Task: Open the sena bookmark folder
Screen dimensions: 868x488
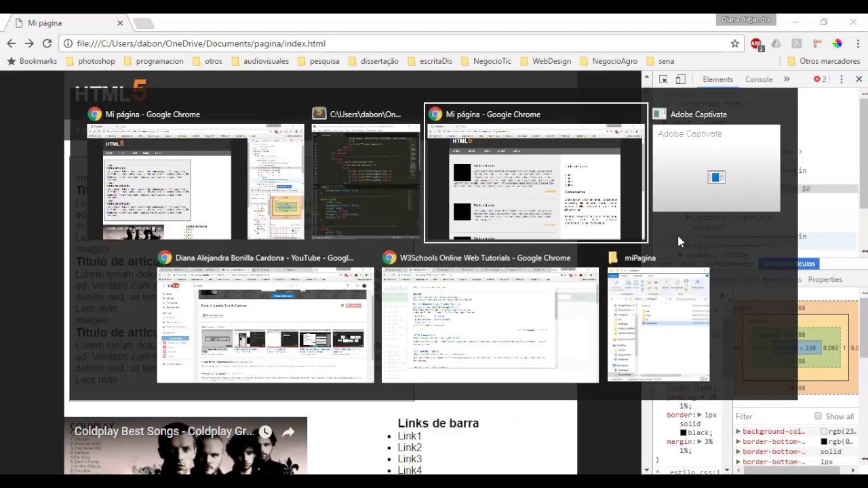Action: tap(660, 61)
